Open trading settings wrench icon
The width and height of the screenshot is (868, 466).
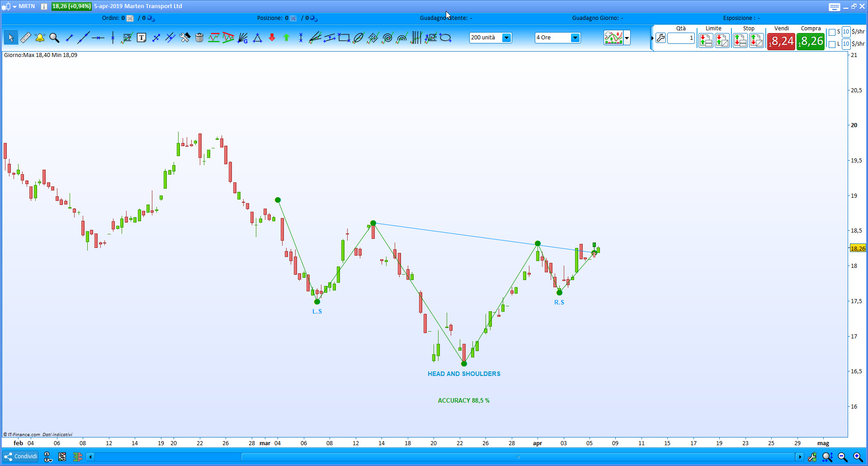coord(660,38)
